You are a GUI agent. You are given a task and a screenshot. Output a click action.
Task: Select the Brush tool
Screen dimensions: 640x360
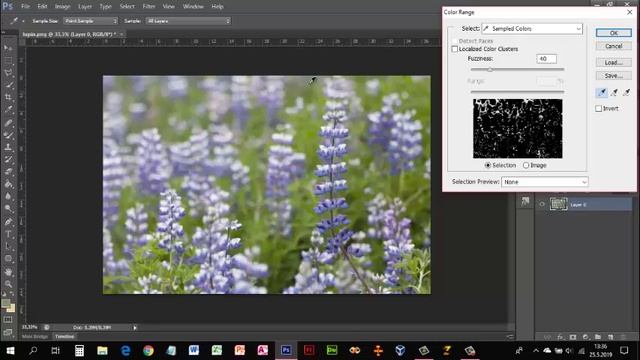coord(8,135)
